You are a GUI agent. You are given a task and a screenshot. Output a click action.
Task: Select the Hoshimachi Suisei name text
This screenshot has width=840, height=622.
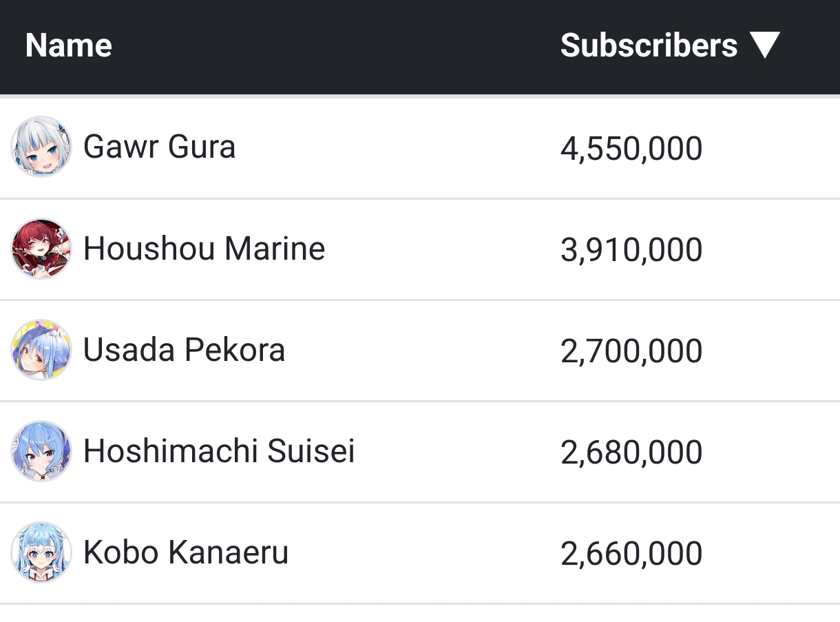click(220, 451)
